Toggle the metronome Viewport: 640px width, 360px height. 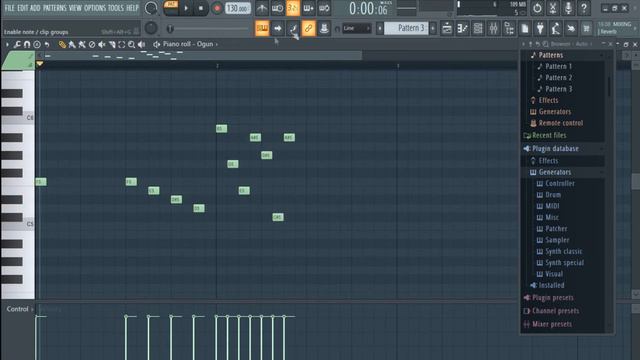tap(262, 8)
